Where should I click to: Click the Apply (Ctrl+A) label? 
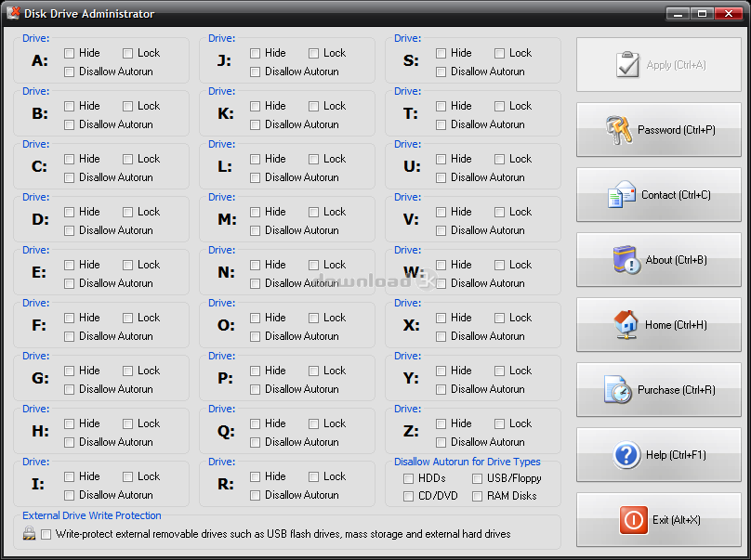tap(676, 65)
